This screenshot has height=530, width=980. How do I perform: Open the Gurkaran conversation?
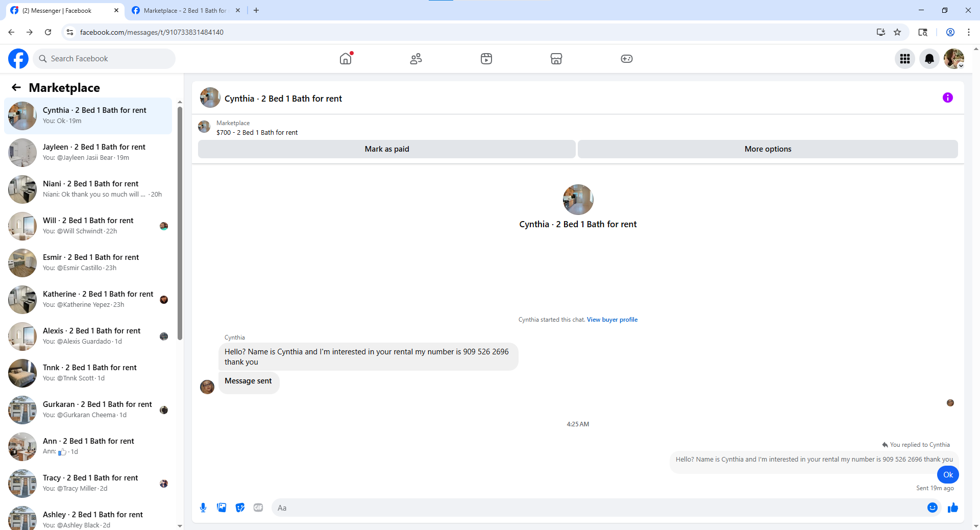coord(88,410)
